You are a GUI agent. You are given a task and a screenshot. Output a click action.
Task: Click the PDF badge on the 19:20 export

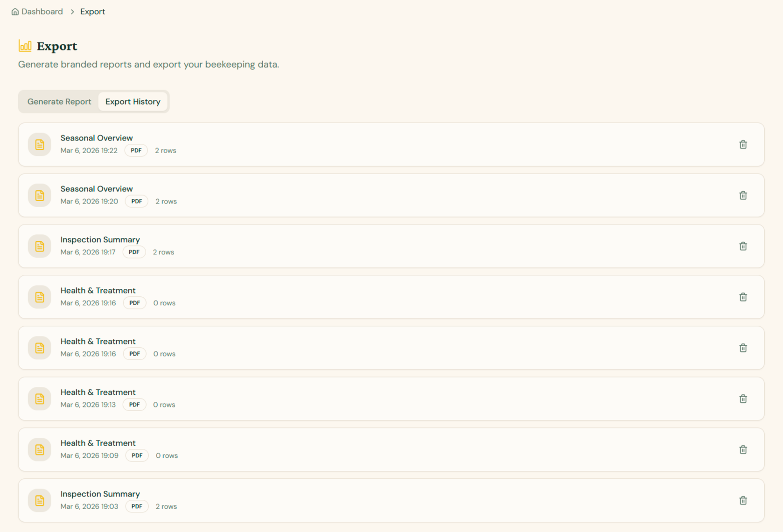tap(137, 202)
